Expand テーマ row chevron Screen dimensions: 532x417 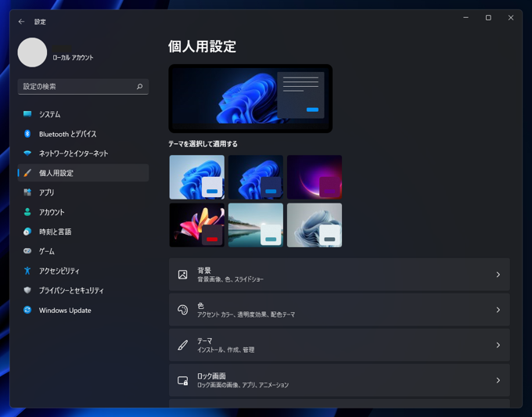coord(498,345)
